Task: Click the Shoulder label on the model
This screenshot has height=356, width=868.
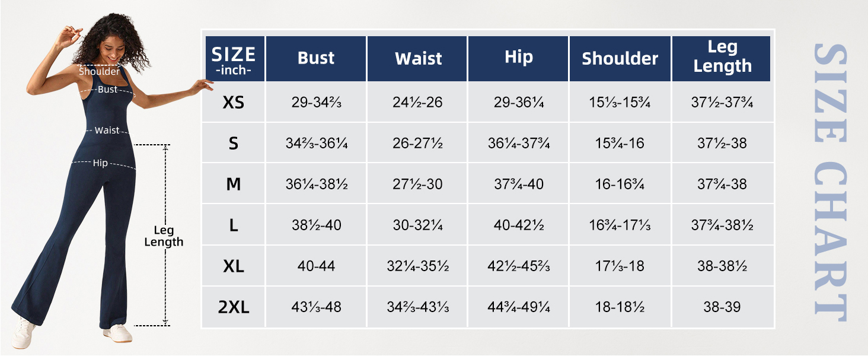Action: pyautogui.click(x=100, y=72)
